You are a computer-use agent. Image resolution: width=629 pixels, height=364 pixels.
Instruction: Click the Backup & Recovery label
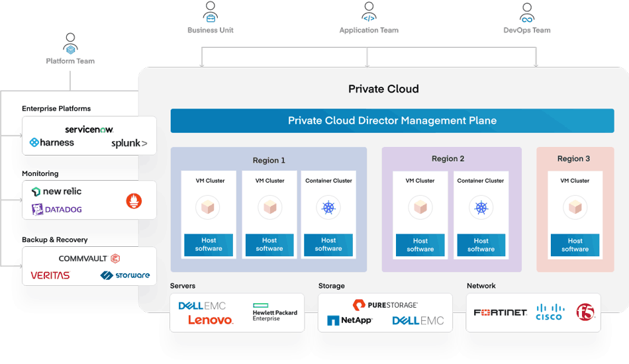click(54, 240)
